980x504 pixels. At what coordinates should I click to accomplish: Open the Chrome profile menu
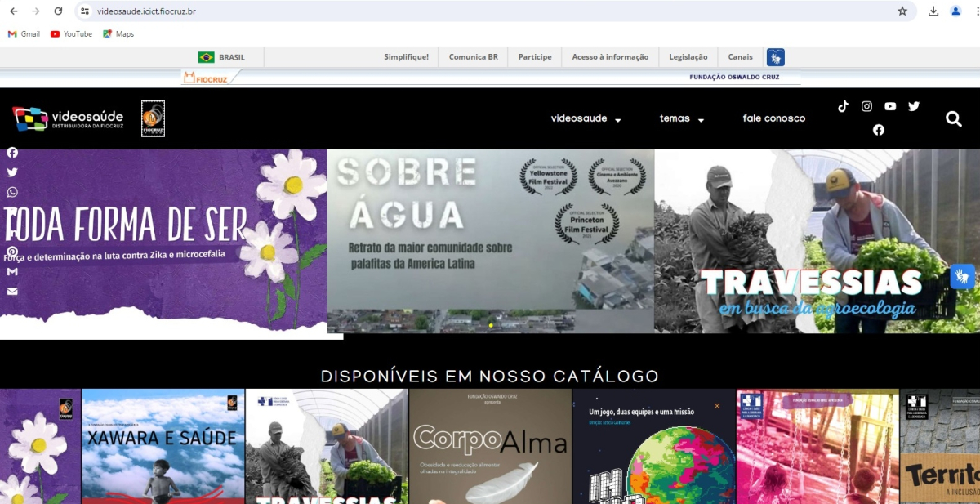[955, 11]
